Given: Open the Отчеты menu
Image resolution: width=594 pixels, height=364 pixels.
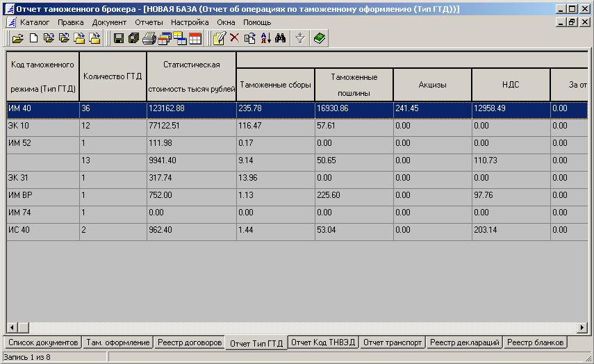Looking at the screenshot, I should click(149, 22).
